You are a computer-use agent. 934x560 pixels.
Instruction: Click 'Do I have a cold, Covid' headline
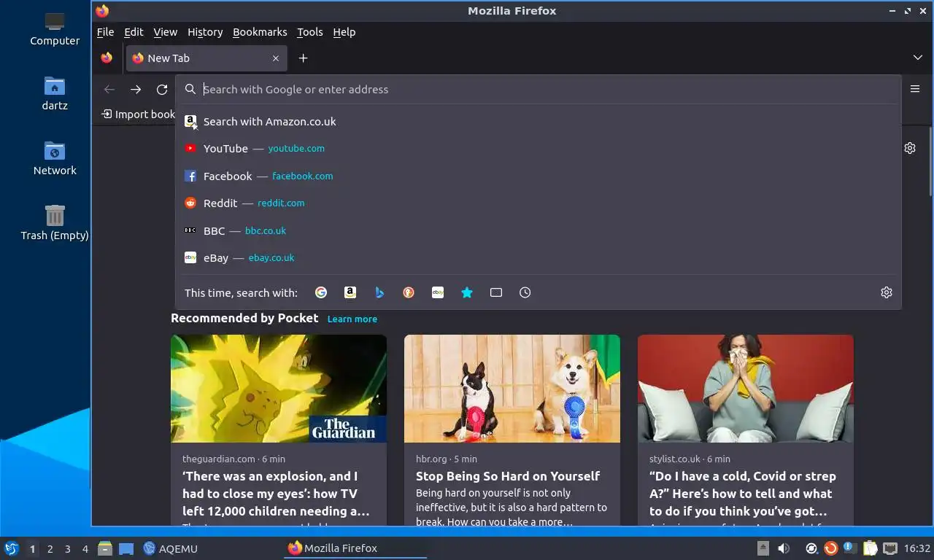pyautogui.click(x=743, y=494)
